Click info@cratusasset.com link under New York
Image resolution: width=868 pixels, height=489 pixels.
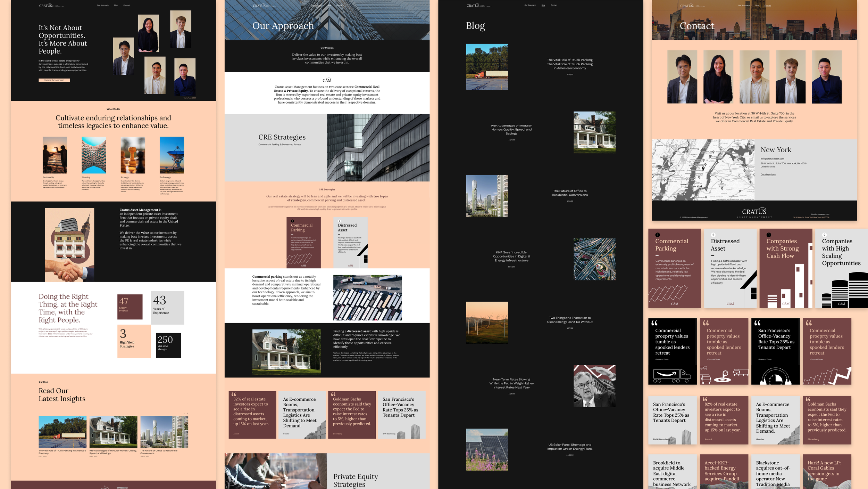[772, 158]
